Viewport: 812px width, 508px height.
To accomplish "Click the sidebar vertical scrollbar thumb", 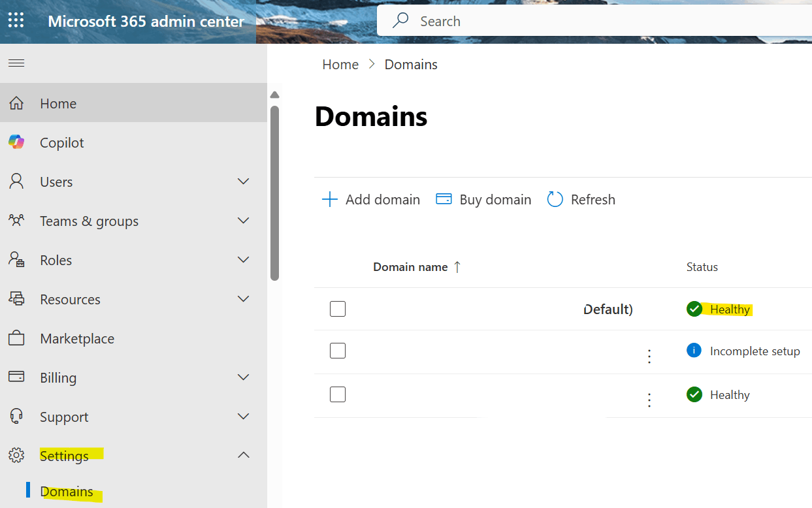I will pyautogui.click(x=274, y=193).
